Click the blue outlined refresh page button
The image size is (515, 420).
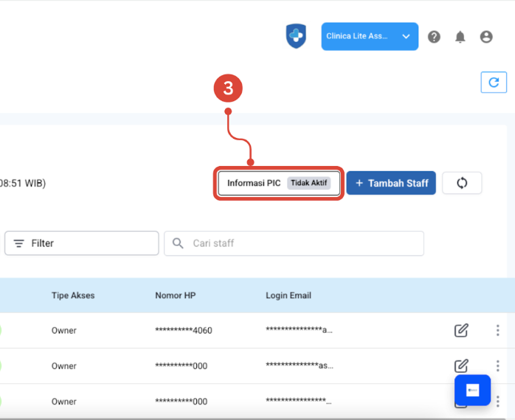tap(494, 82)
